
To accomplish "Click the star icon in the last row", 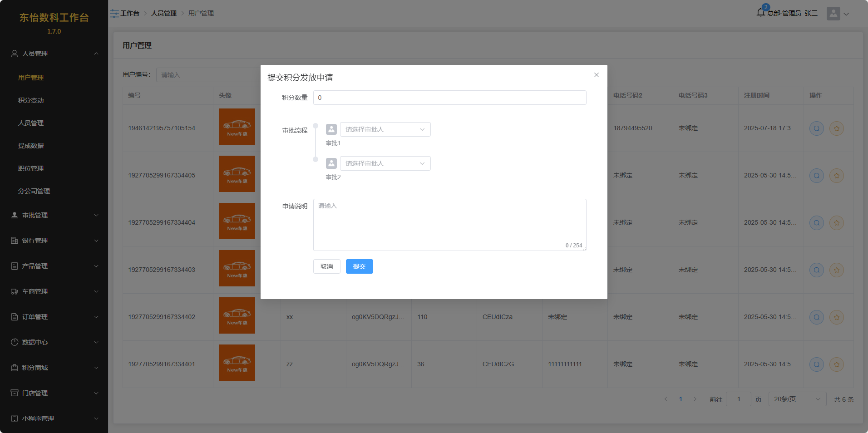I will pyautogui.click(x=836, y=364).
